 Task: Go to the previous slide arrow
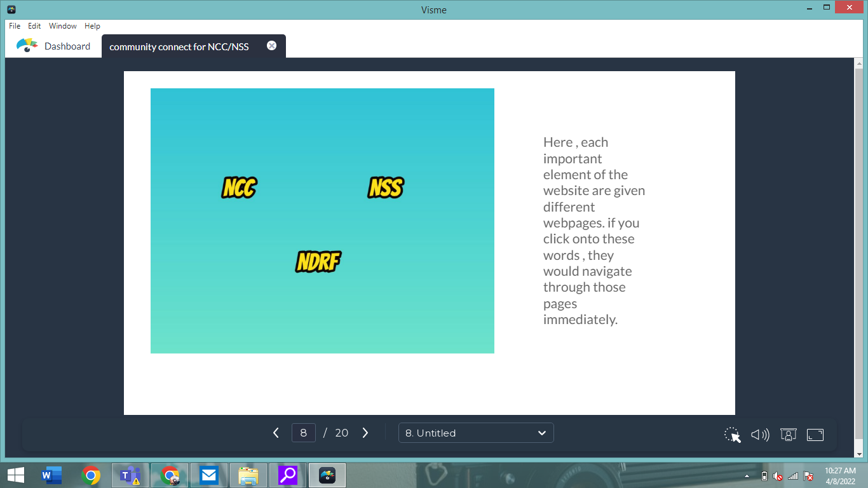[x=276, y=433]
